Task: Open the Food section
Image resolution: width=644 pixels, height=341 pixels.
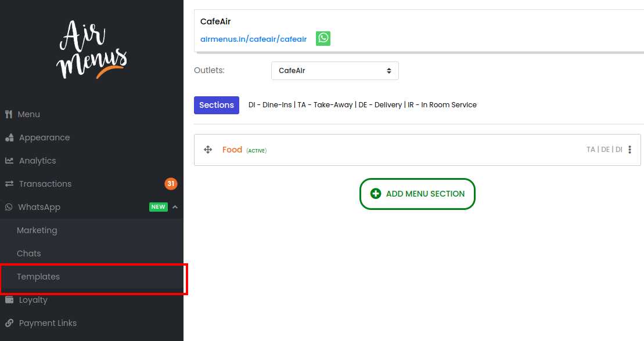Action: (232, 150)
